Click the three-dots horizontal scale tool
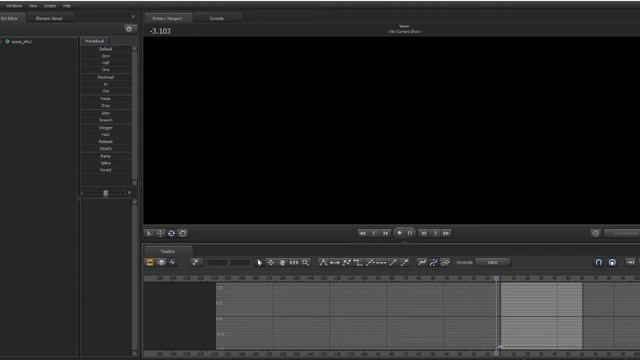 pos(294,263)
